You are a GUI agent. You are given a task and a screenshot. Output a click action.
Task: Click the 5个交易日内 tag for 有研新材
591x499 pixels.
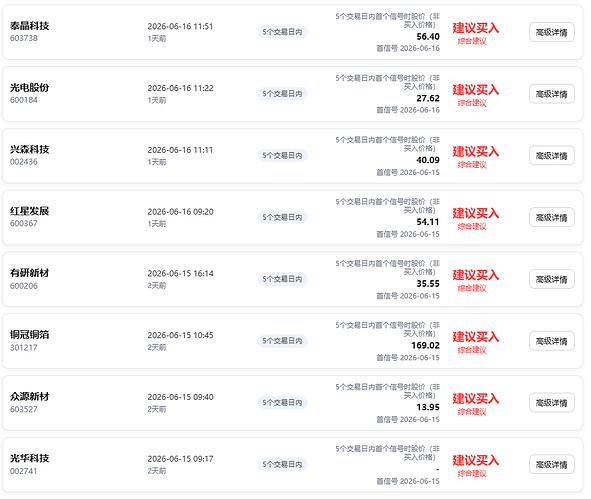click(282, 279)
